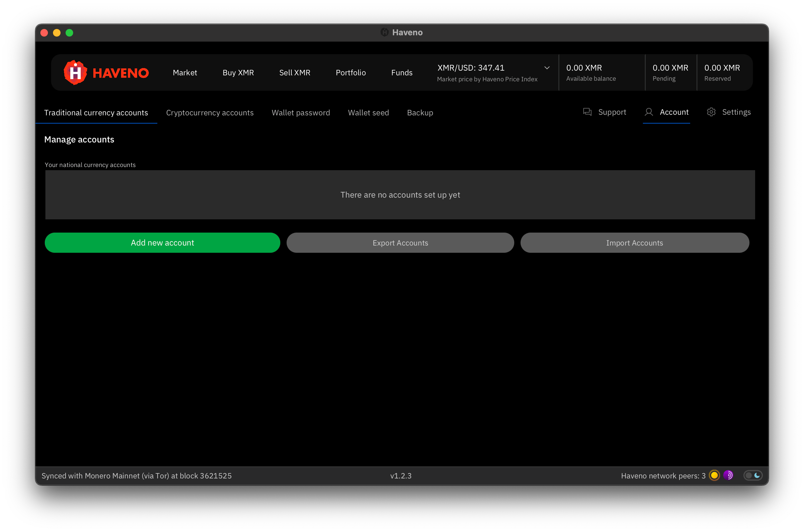Click the empty accounts list area
This screenshot has width=804, height=532.
[x=400, y=195]
